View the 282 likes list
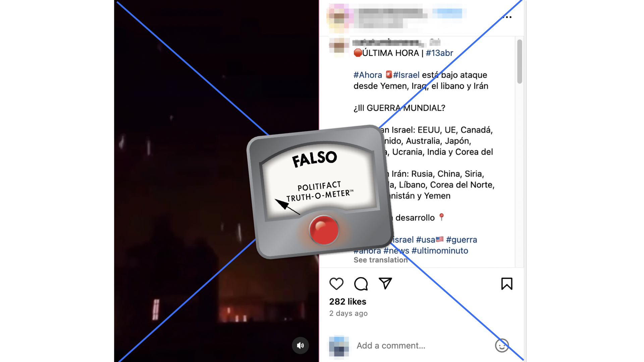644x362 pixels. (x=347, y=302)
